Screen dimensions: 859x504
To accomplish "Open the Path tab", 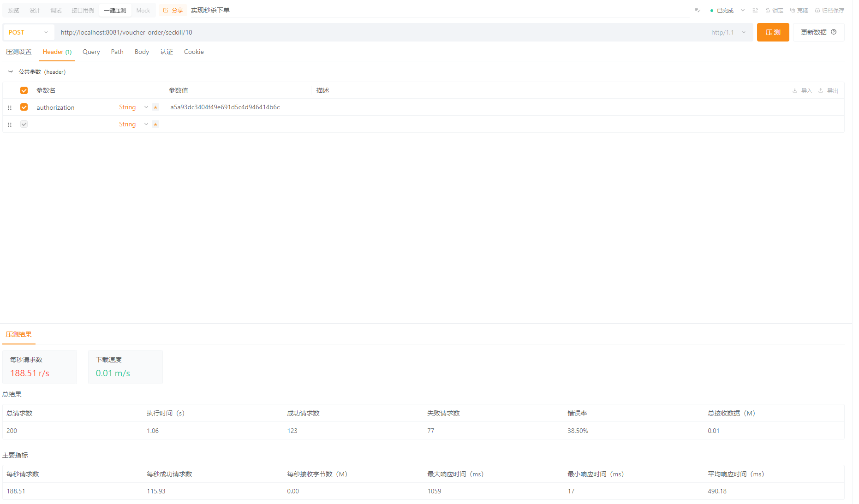I will (117, 52).
